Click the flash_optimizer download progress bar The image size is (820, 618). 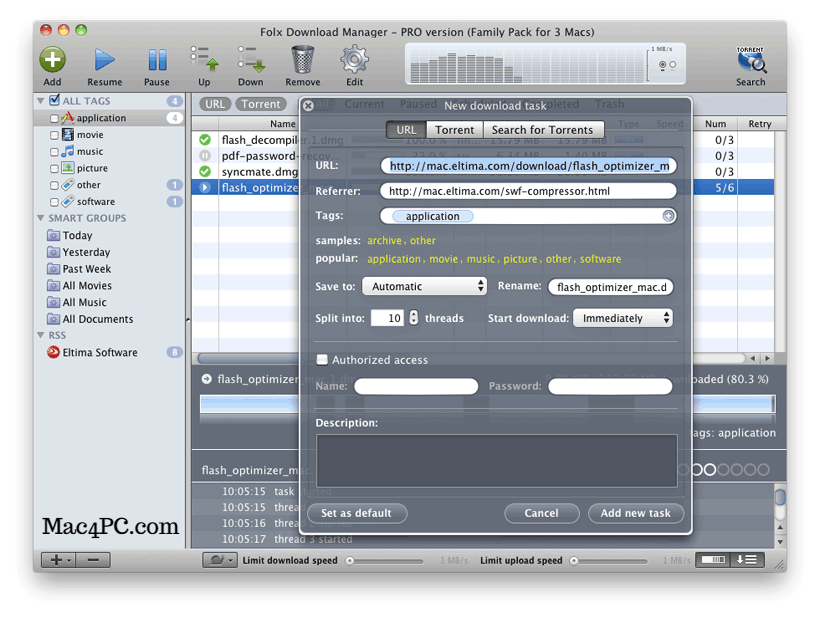[x=487, y=404]
